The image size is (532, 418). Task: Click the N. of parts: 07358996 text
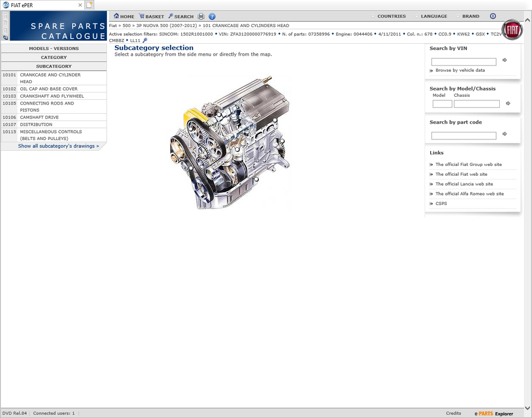tap(305, 34)
